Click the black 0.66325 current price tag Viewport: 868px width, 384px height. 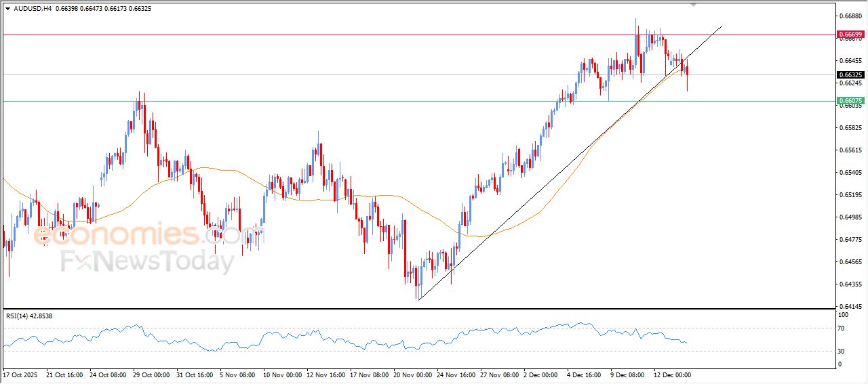(x=850, y=74)
